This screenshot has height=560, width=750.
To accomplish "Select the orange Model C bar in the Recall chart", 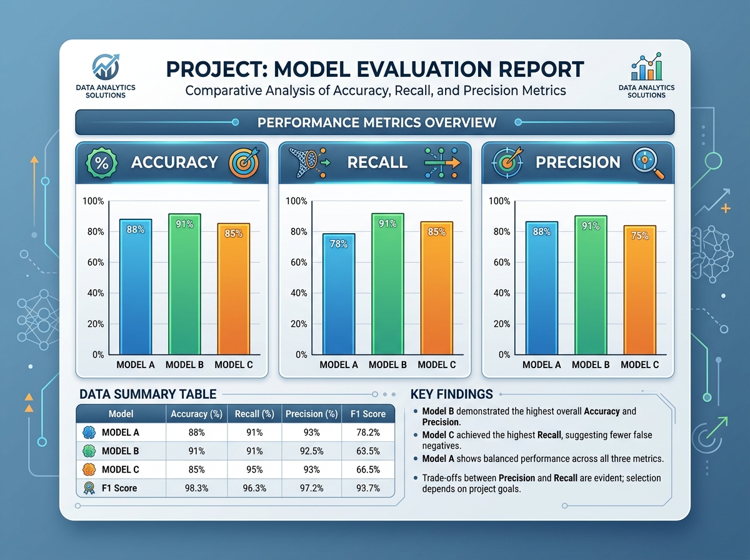I will [x=436, y=288].
